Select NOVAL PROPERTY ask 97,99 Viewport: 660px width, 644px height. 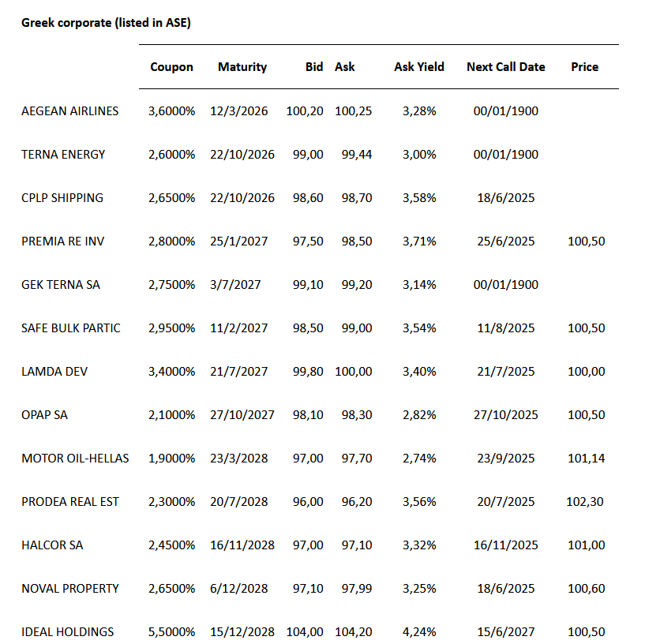353,589
